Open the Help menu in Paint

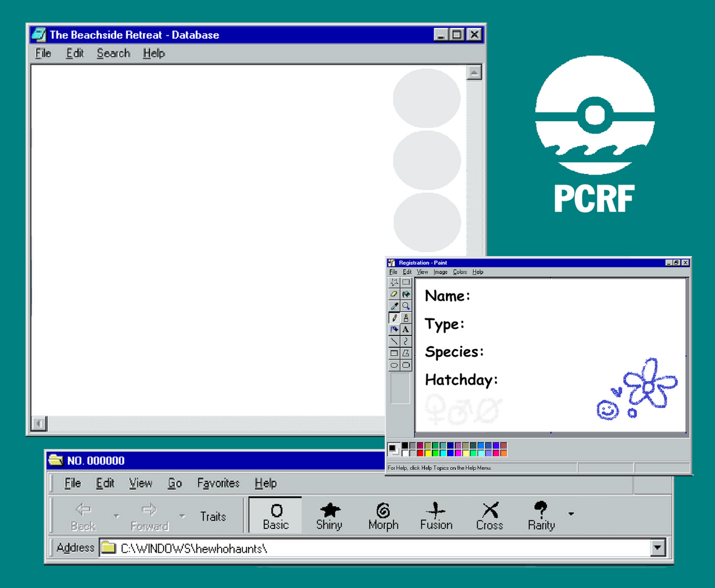pyautogui.click(x=478, y=272)
